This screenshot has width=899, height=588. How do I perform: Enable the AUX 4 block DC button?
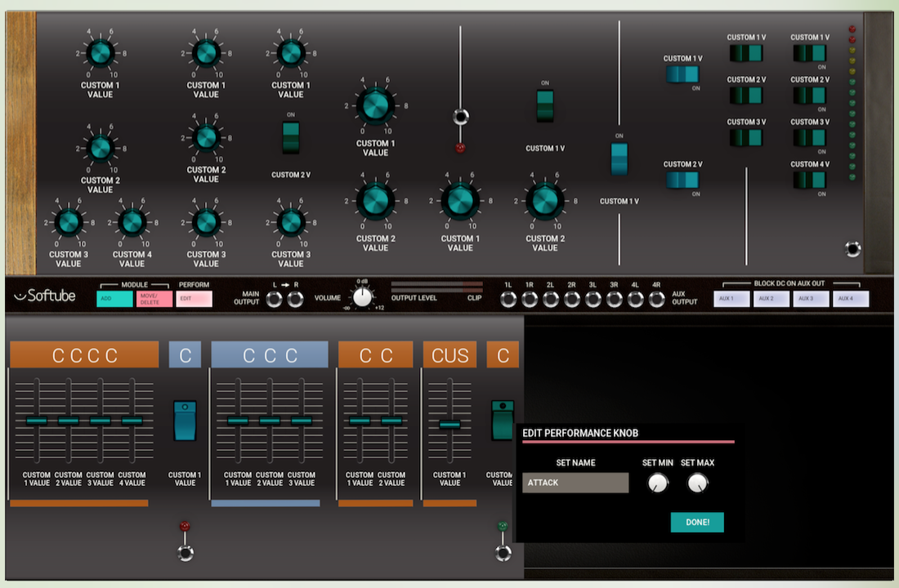point(851,299)
